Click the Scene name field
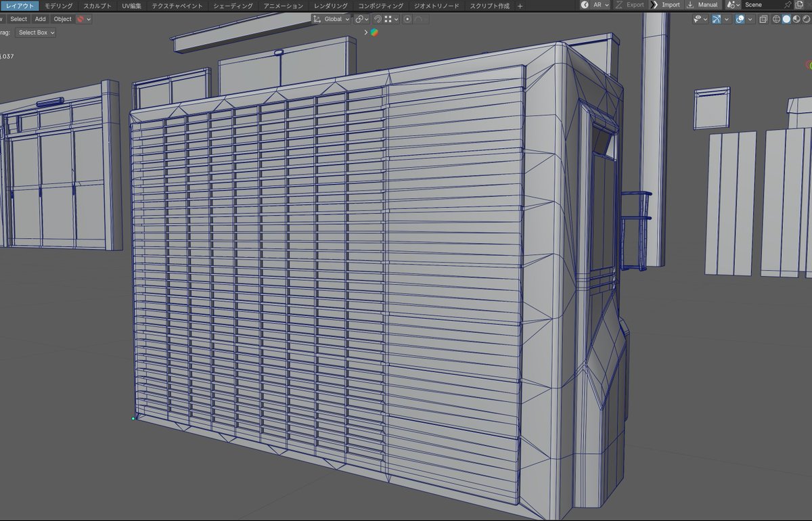The height and width of the screenshot is (521, 812). click(x=761, y=5)
